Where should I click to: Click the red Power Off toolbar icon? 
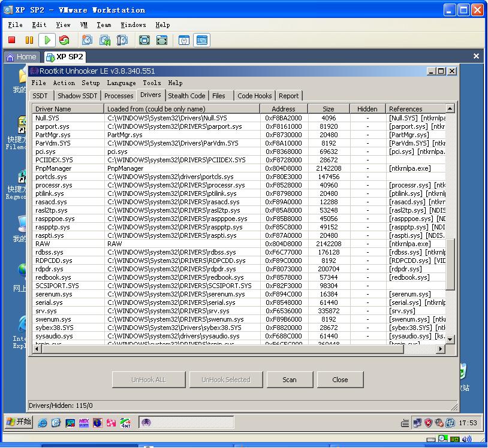(x=12, y=40)
